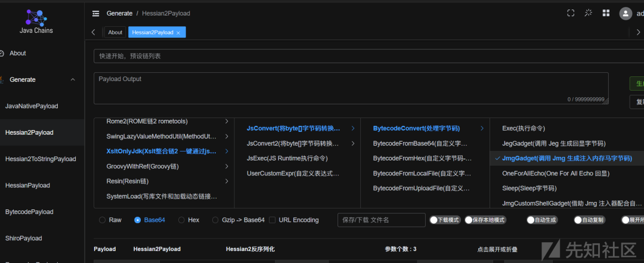Image resolution: width=644 pixels, height=263 pixels.
Task: Expand the Rome2 chain arrow
Action: 227,121
